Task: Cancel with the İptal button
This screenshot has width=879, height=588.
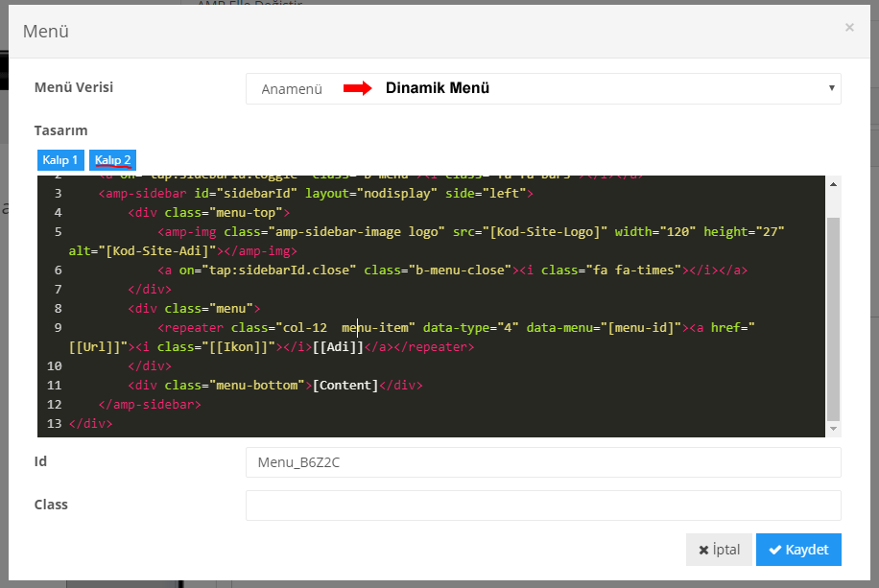Action: pos(719,550)
